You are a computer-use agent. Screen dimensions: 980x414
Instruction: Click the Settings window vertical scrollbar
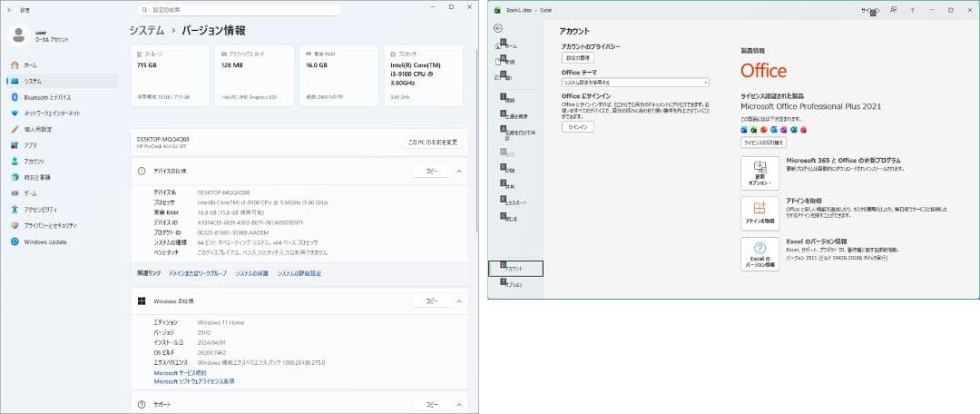point(476,143)
